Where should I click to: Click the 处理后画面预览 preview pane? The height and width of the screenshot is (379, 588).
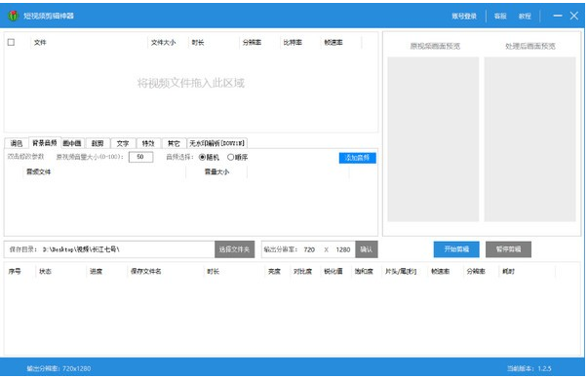pos(529,139)
